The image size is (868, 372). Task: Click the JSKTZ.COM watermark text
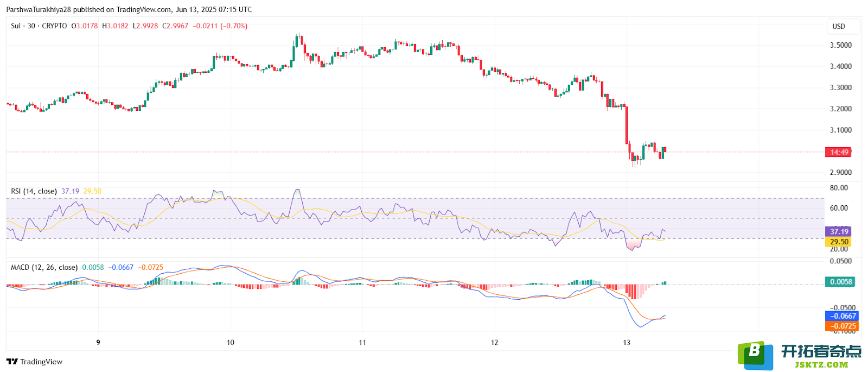pyautogui.click(x=821, y=365)
